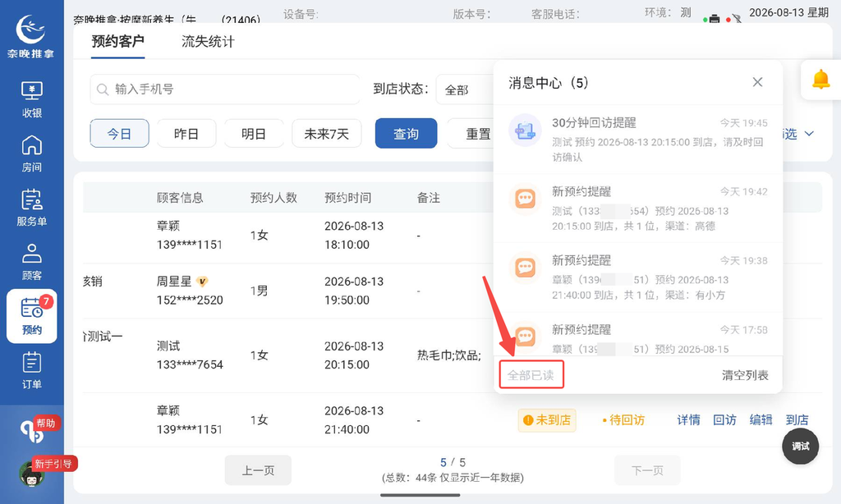Click the chat icon of 今天 19:38 新预约提醒
The width and height of the screenshot is (841, 504).
click(525, 268)
